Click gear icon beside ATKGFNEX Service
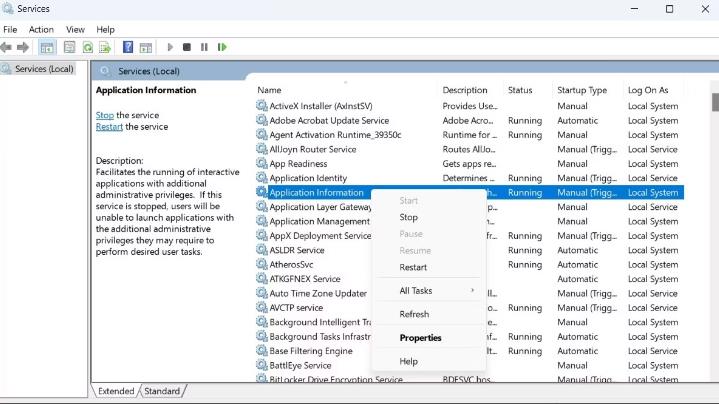719x404 pixels. point(262,278)
